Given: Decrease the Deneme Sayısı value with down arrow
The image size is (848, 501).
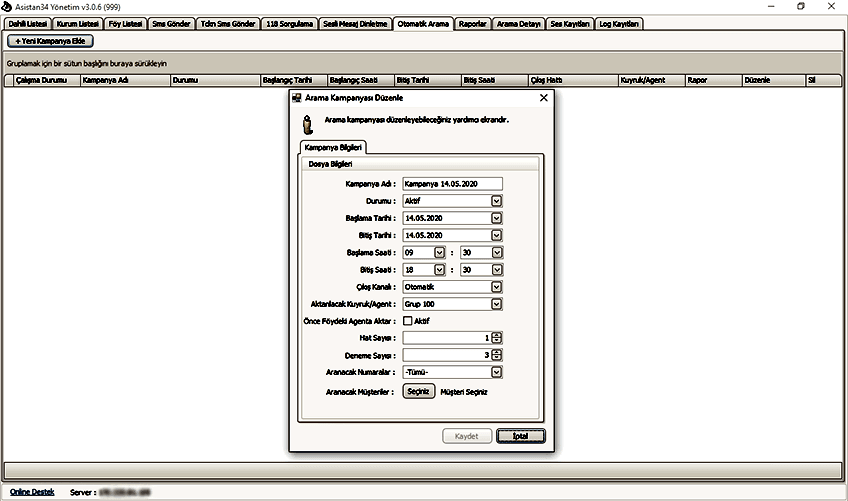Looking at the screenshot, I should 497,358.
